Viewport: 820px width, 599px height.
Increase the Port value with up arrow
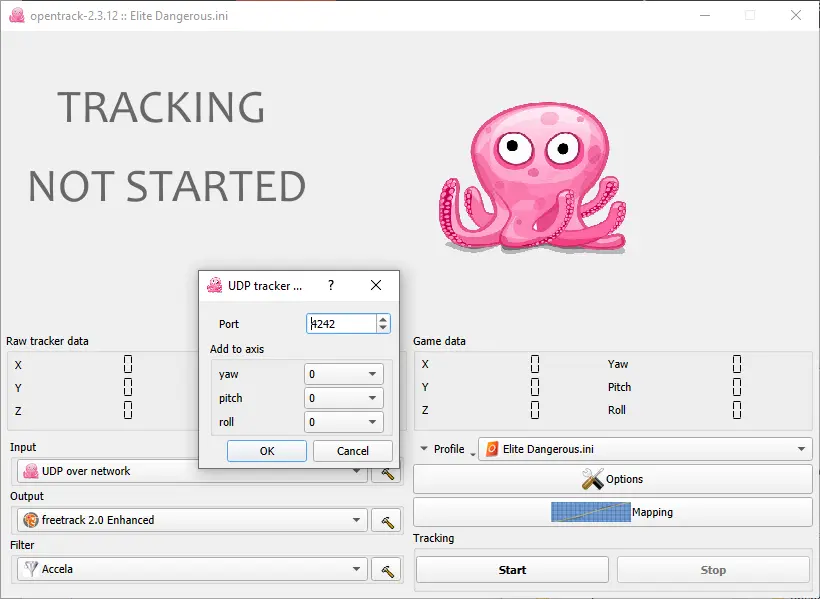(383, 319)
